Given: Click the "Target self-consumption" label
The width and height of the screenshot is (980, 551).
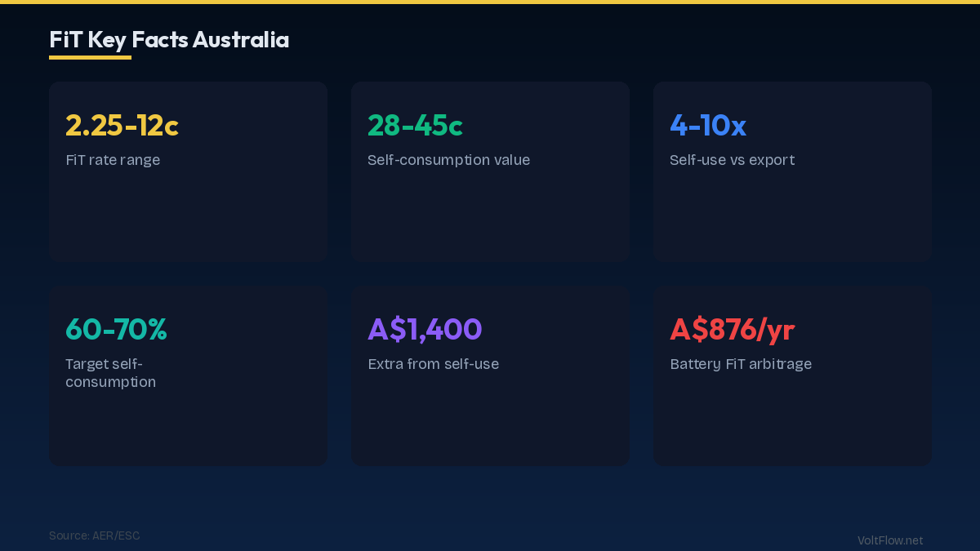Looking at the screenshot, I should tap(110, 373).
